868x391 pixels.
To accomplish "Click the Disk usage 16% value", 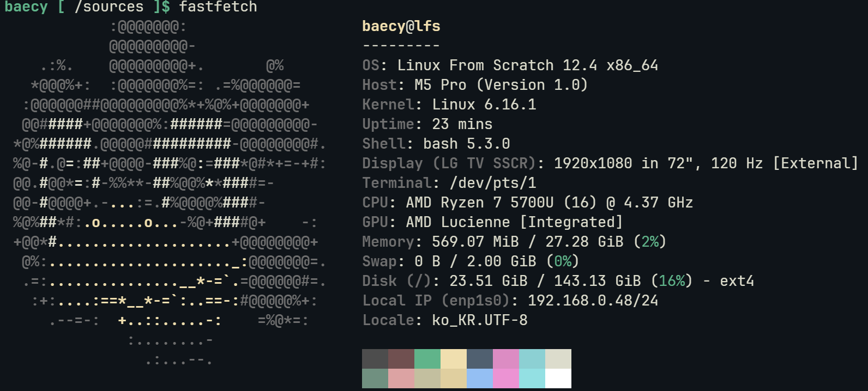I will click(x=672, y=281).
